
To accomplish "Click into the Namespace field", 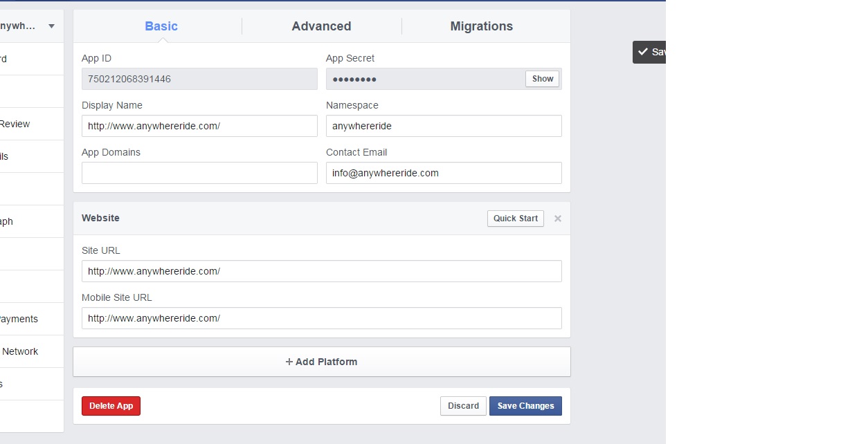I will point(444,126).
